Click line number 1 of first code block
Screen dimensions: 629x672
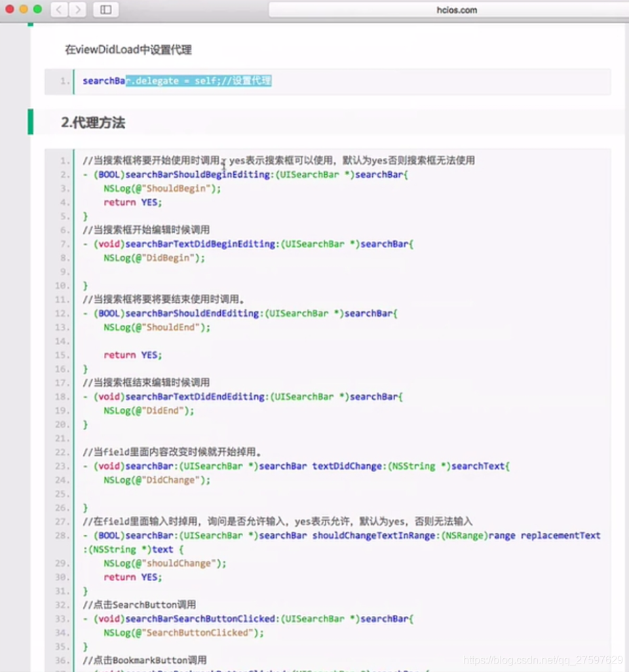pos(62,81)
